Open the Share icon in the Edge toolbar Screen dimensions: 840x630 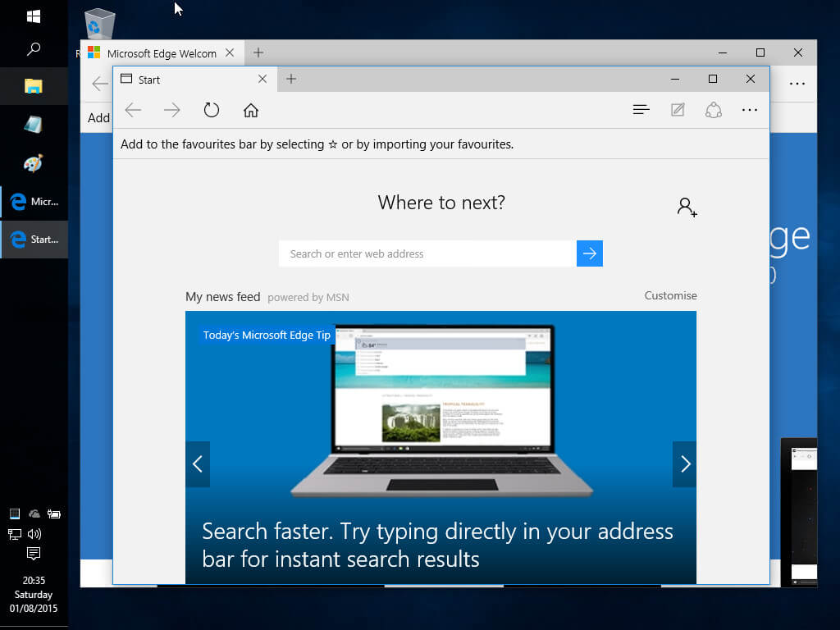(714, 110)
